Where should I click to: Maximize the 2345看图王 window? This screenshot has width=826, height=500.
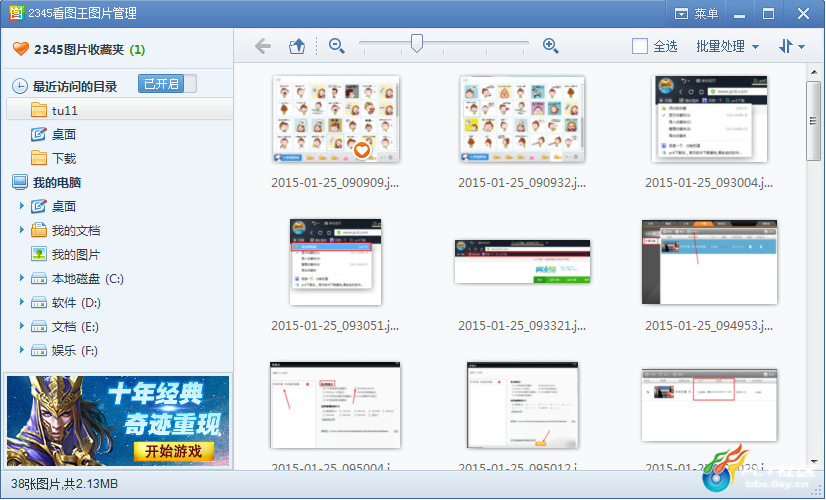(x=769, y=14)
